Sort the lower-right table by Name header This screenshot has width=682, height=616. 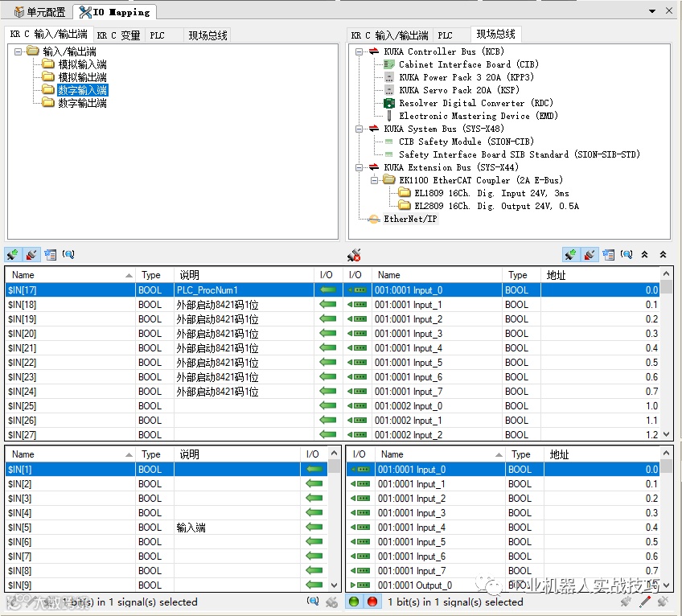442,454
